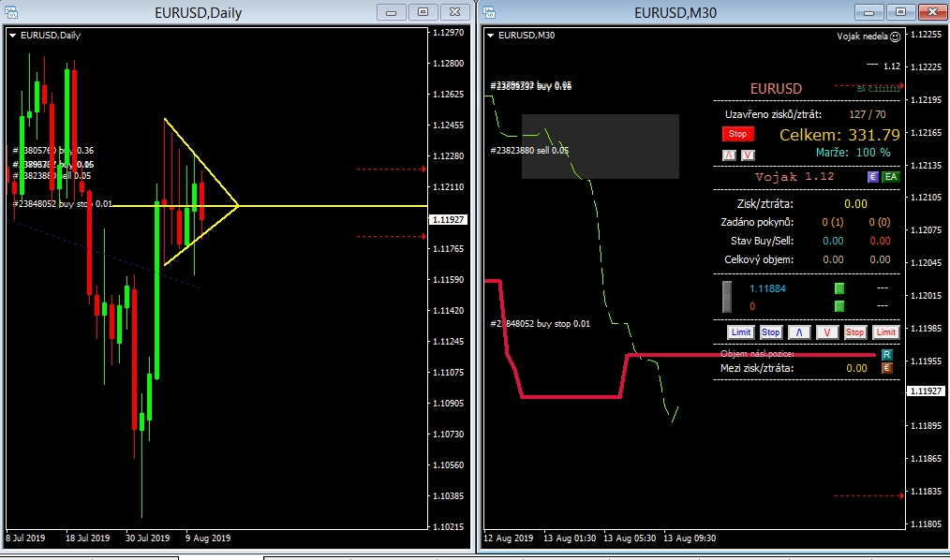Expand the EURUSD,M30 chart triangle menu
The width and height of the screenshot is (950, 560).
tap(490, 36)
